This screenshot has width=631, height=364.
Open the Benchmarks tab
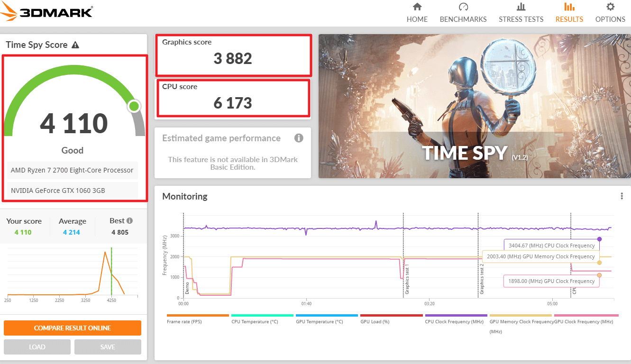click(x=463, y=13)
